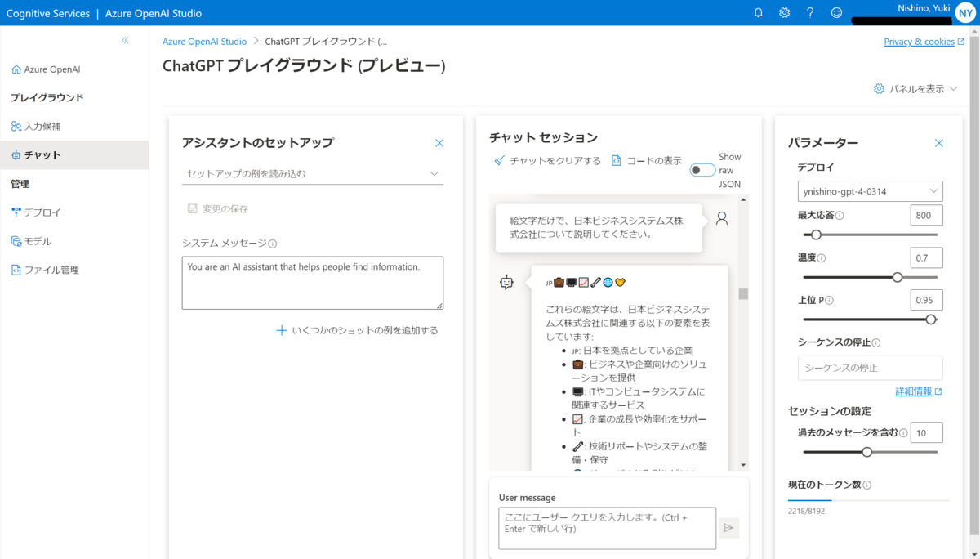
Task: Click the user avatar in chat
Action: (722, 219)
